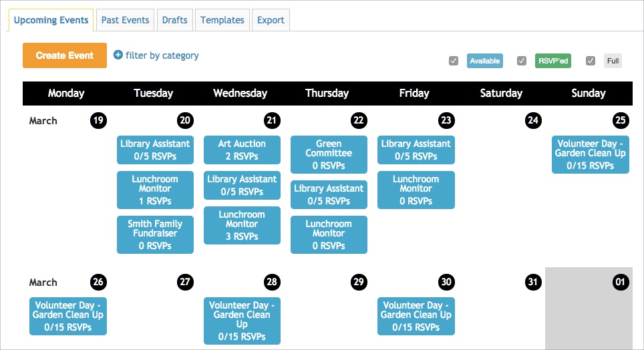Image resolution: width=644 pixels, height=350 pixels.
Task: Toggle the Available events checkbox
Action: (454, 61)
